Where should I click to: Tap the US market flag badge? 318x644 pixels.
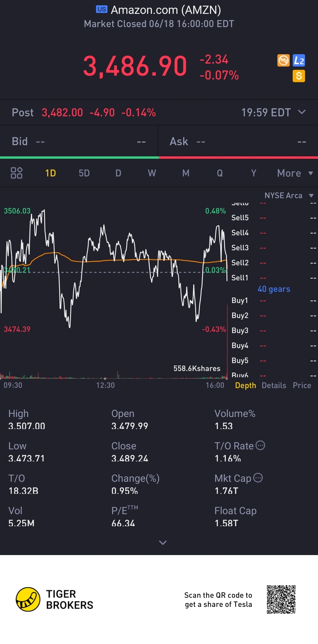pos(102,9)
